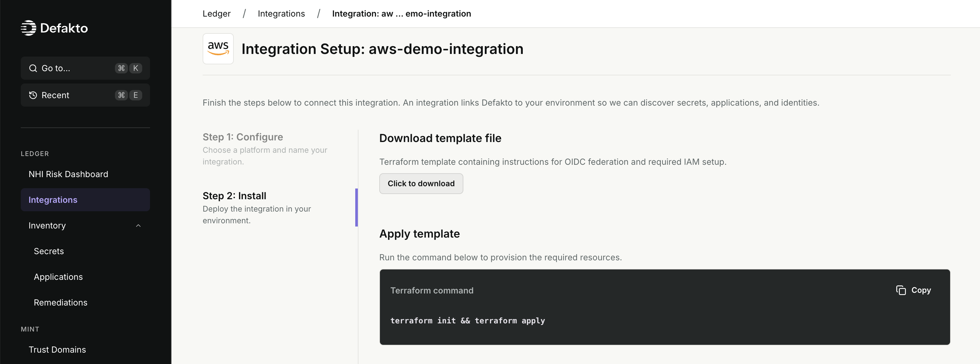Click the ⌘ E shortcut badge
980x364 pixels.
[x=129, y=95]
